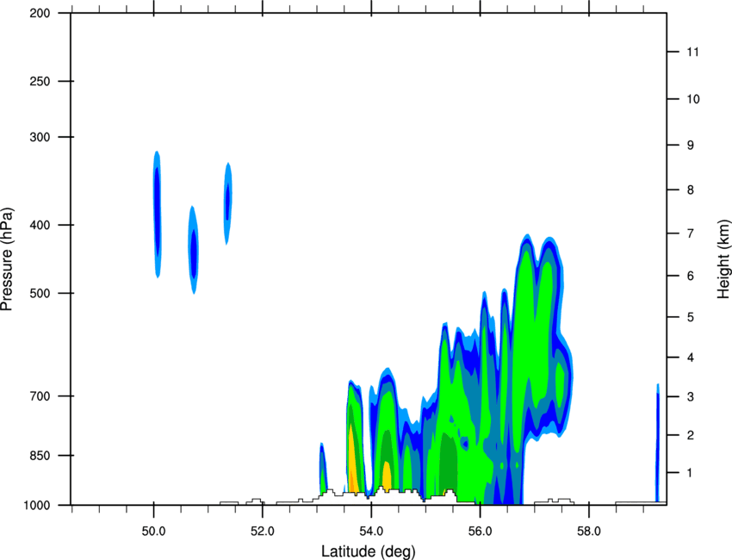The image size is (732, 560).
Task: Click the 6 km height label
Action: [x=691, y=276]
